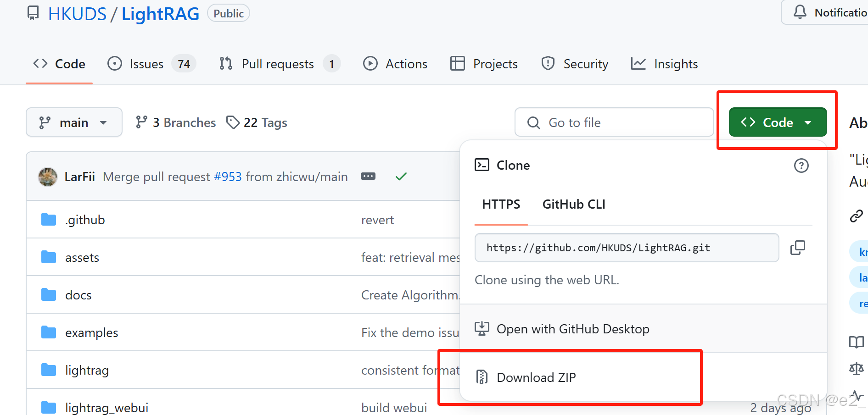This screenshot has height=415, width=868.
Task: Open the HKUDS owner link
Action: tap(77, 14)
